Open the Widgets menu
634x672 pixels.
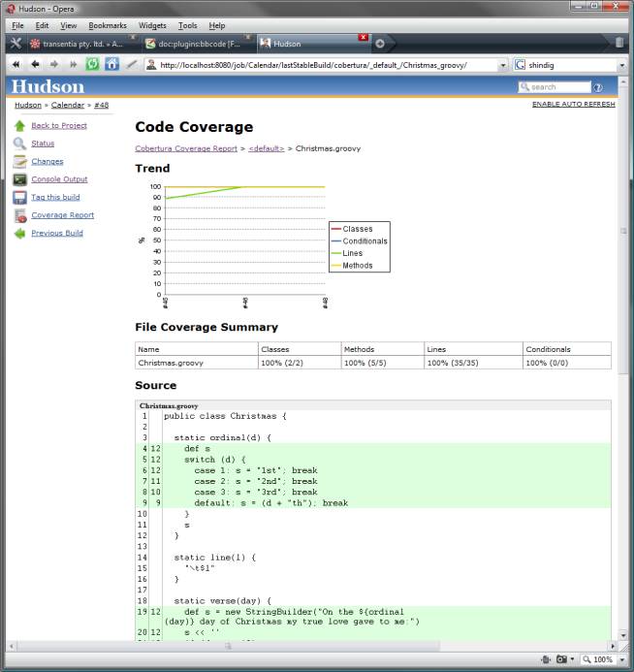(152, 26)
